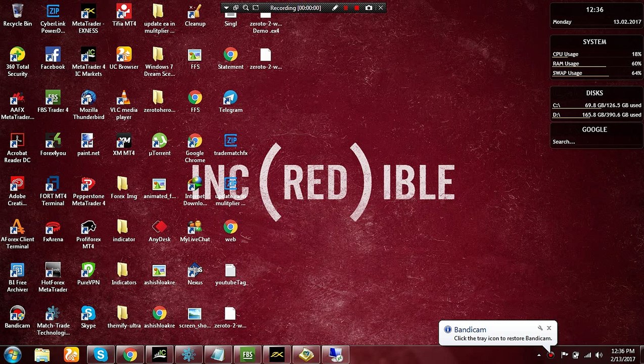Screen dimensions: 644x364
Task: Select the youtubeTag_ text file
Action: [x=231, y=275]
